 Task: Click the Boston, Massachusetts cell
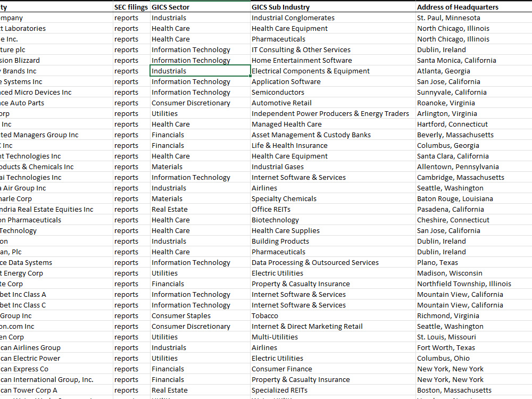click(x=473, y=390)
